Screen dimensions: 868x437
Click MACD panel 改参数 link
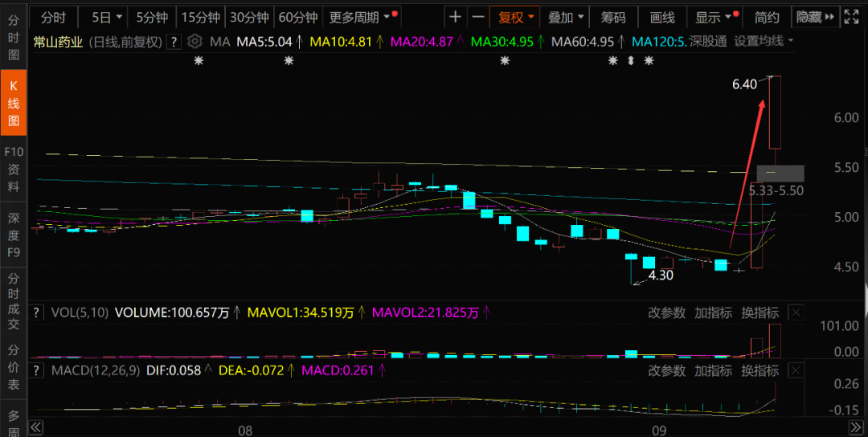[666, 370]
